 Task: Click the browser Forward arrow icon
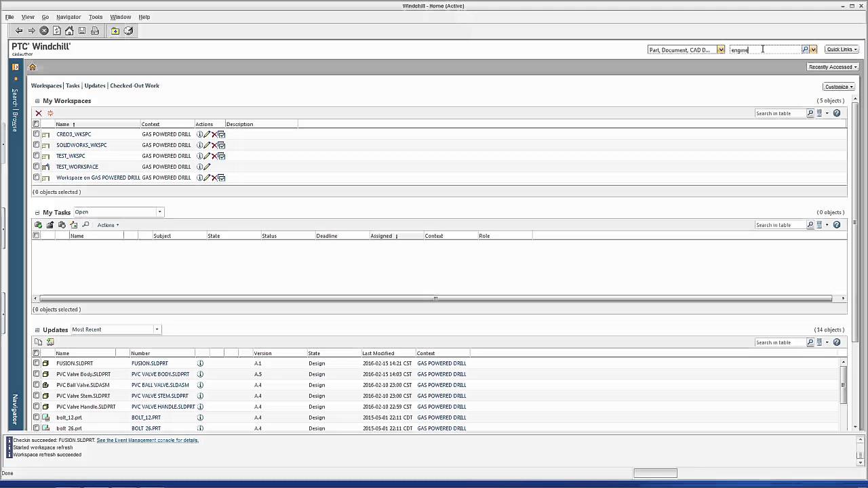point(31,30)
